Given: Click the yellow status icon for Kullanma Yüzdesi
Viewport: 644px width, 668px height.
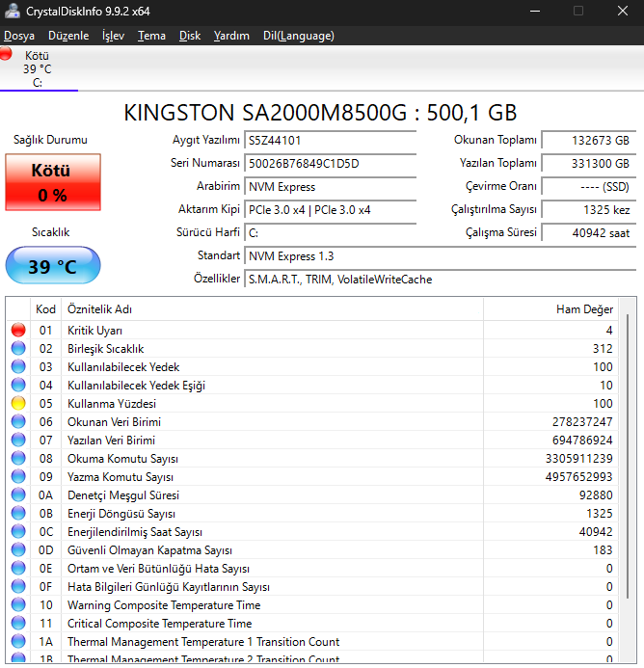Looking at the screenshot, I should pos(18,403).
